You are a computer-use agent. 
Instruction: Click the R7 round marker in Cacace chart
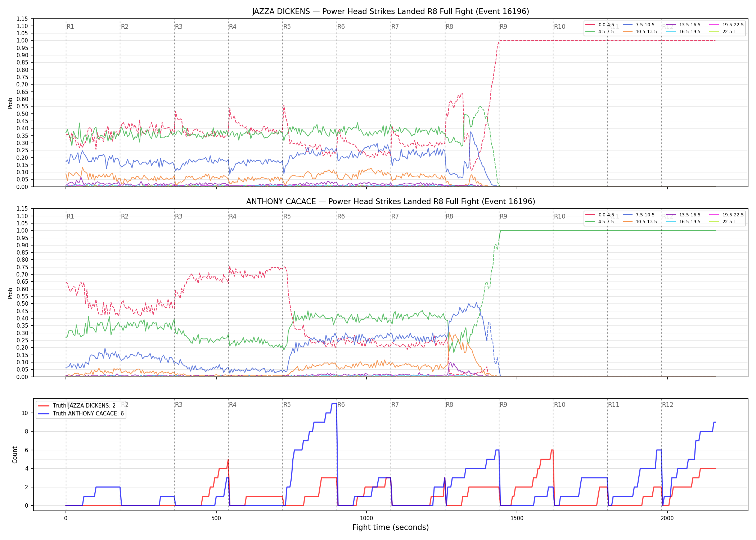pyautogui.click(x=395, y=216)
